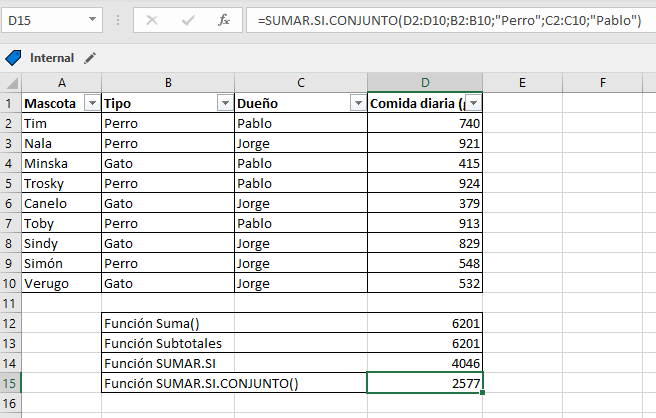Select the cell containing Verugo
Viewport: 656px width, 418px height.
[62, 283]
